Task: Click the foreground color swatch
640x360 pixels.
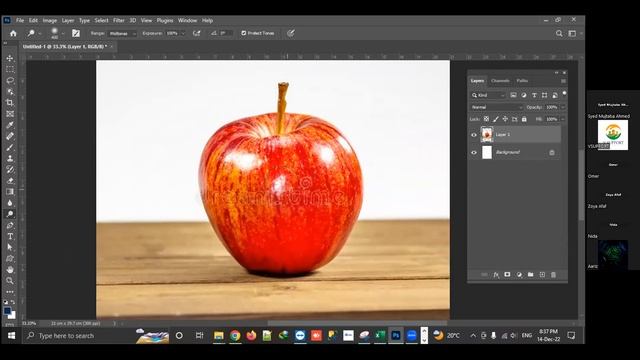Action: [7, 311]
